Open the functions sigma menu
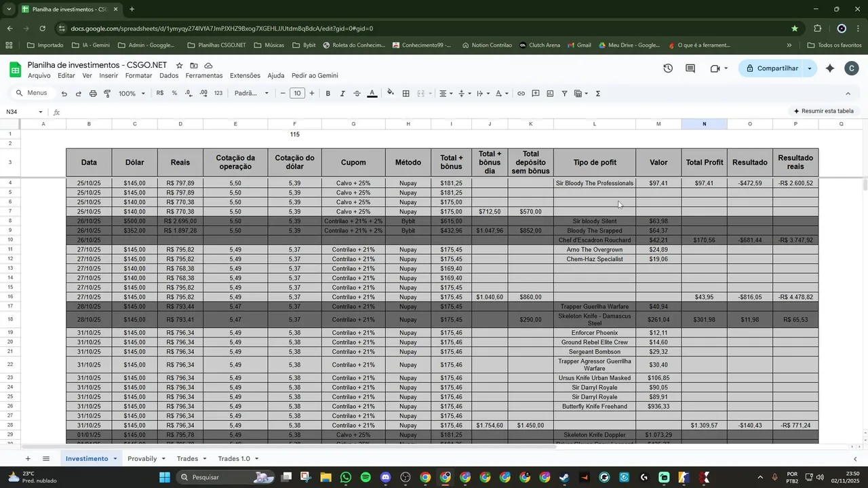The width and height of the screenshot is (868, 488). tap(598, 94)
